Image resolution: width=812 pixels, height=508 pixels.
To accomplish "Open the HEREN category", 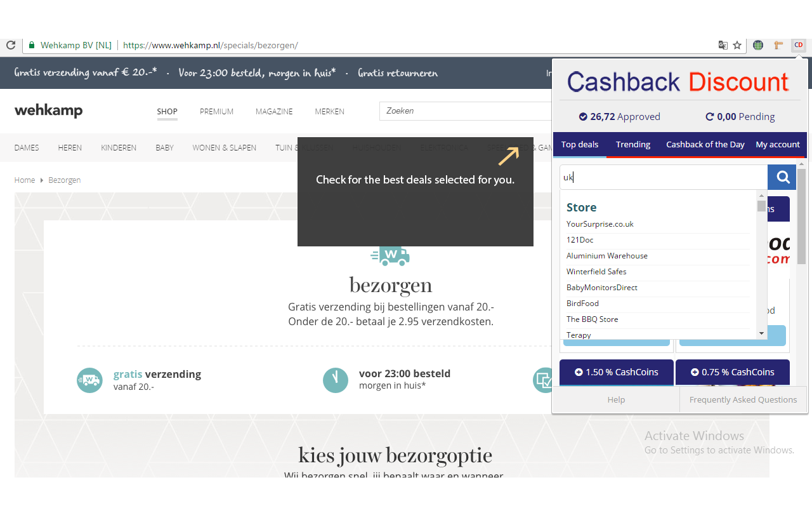I will click(x=70, y=147).
